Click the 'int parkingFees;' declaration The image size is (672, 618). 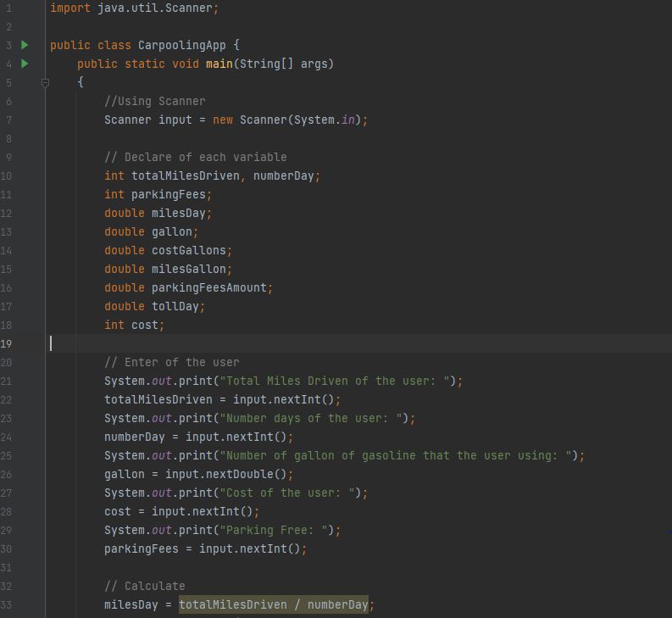(158, 195)
